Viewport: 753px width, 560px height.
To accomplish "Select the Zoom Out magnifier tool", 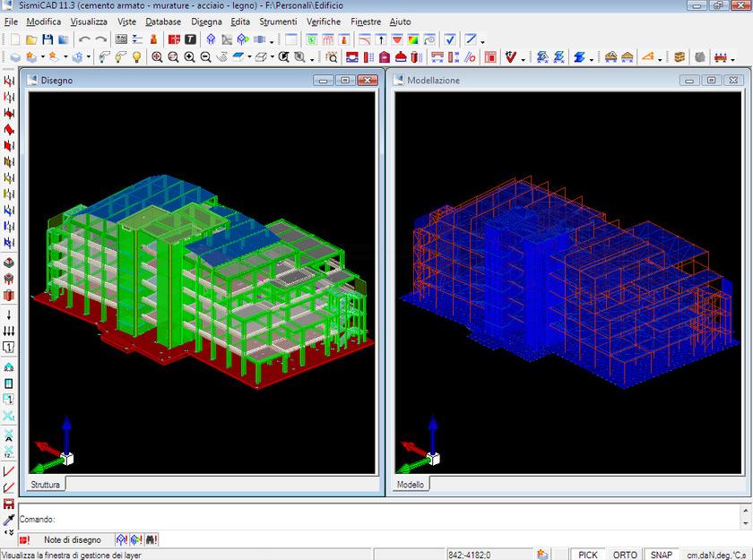I will point(205,56).
